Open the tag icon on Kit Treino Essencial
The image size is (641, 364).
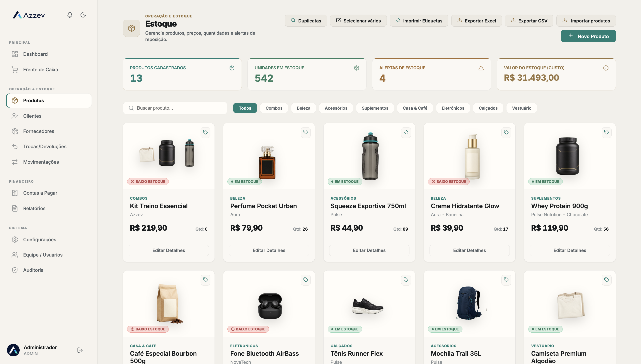[x=205, y=132]
